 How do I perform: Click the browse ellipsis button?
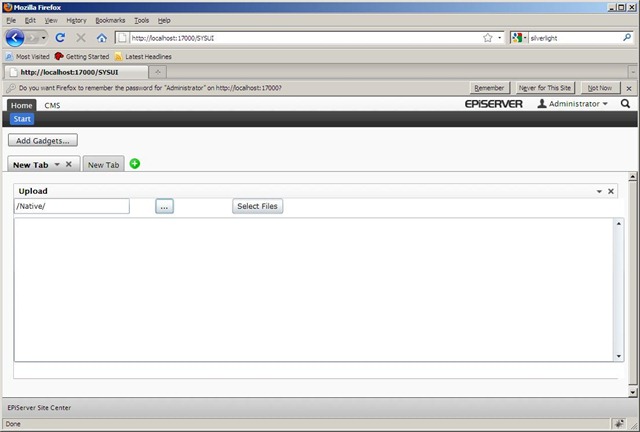(165, 206)
